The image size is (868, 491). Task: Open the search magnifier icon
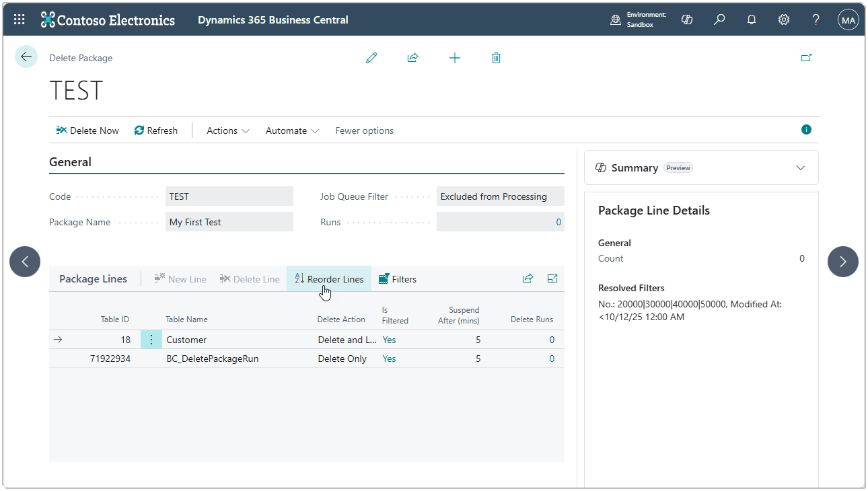719,20
